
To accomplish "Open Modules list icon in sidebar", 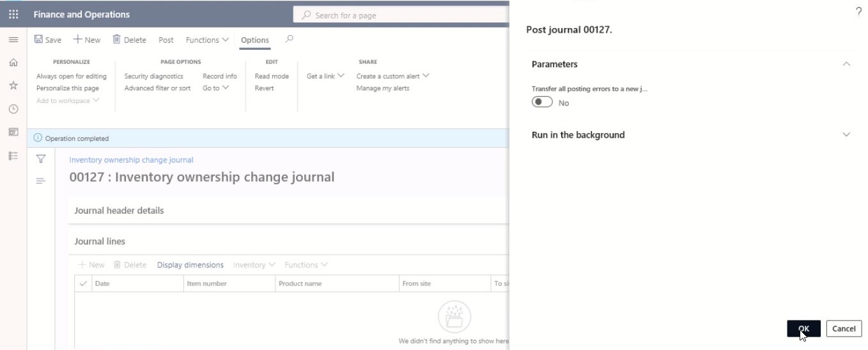I will 13,155.
